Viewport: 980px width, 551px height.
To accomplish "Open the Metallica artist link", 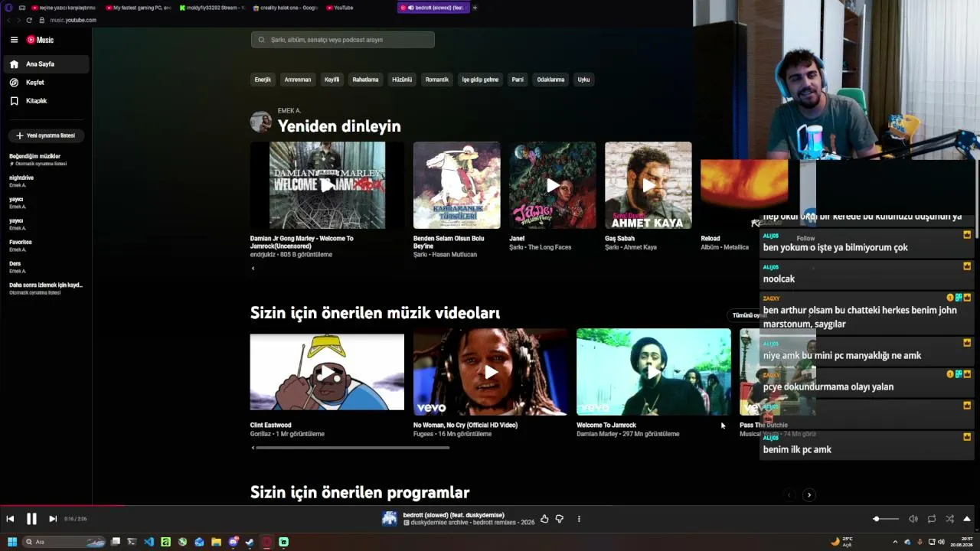I will (736, 247).
